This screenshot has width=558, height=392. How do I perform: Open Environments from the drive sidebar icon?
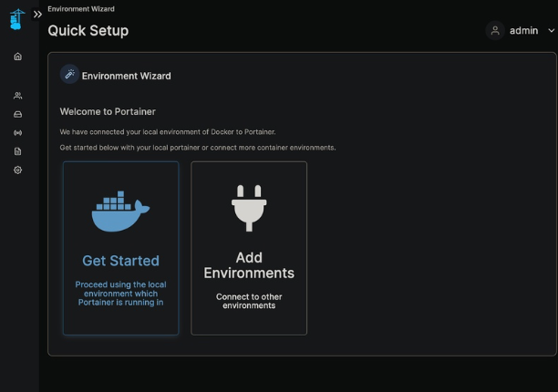tap(18, 114)
